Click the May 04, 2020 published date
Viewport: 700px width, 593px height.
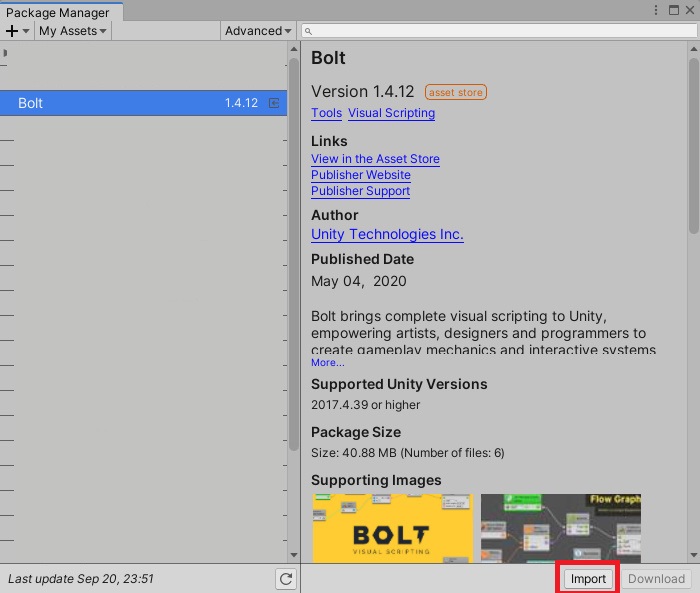tap(358, 281)
